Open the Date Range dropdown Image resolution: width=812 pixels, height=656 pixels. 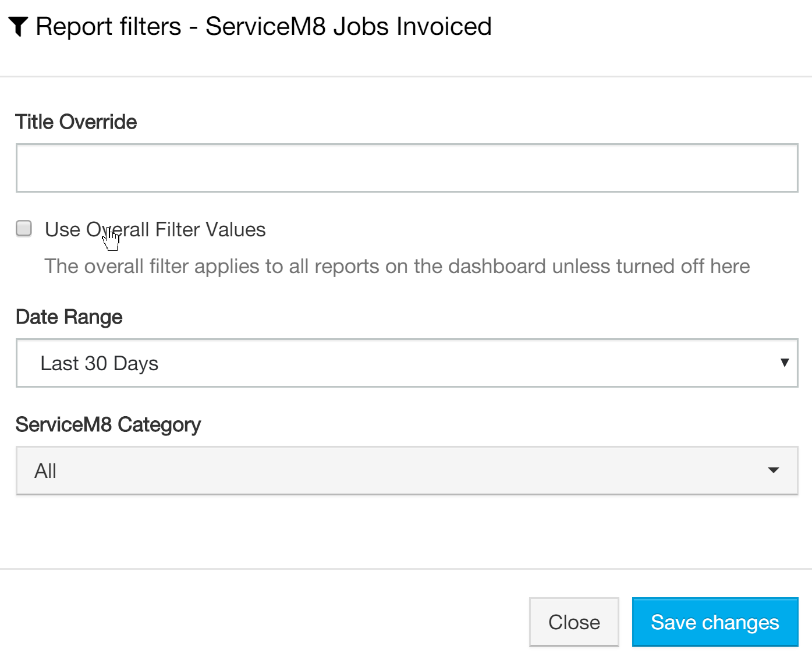pos(406,363)
